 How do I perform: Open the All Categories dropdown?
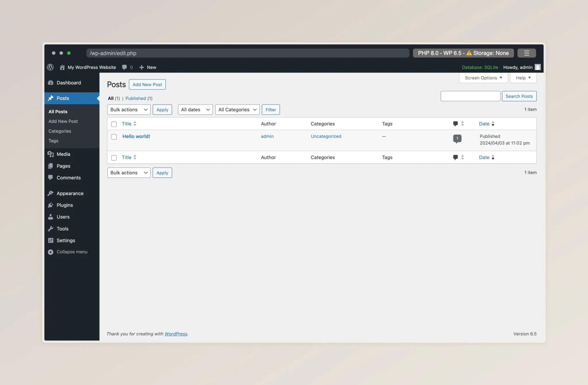coord(237,109)
